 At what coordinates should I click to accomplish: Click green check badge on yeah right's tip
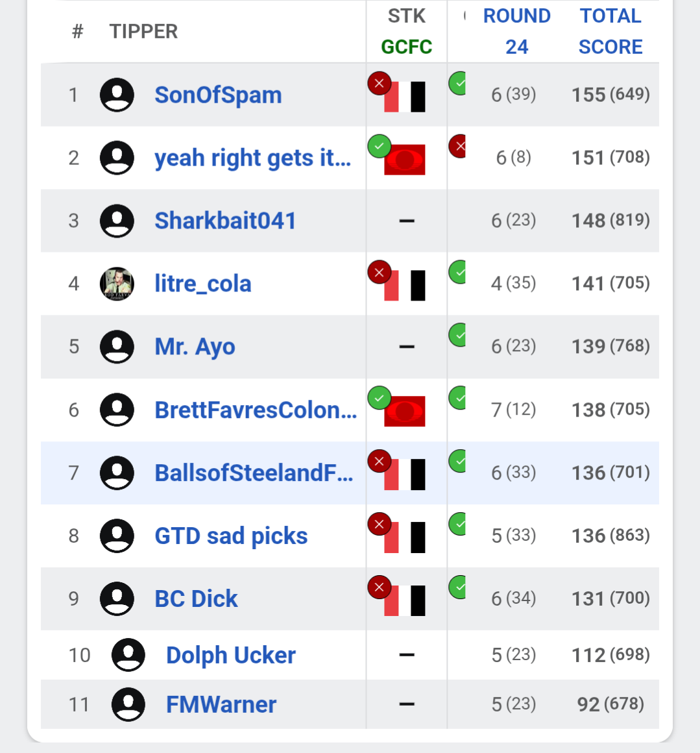click(379, 146)
